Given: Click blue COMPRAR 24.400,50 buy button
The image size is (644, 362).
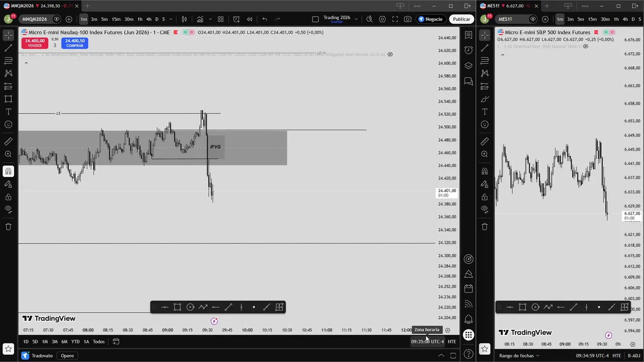Looking at the screenshot, I should point(74,43).
